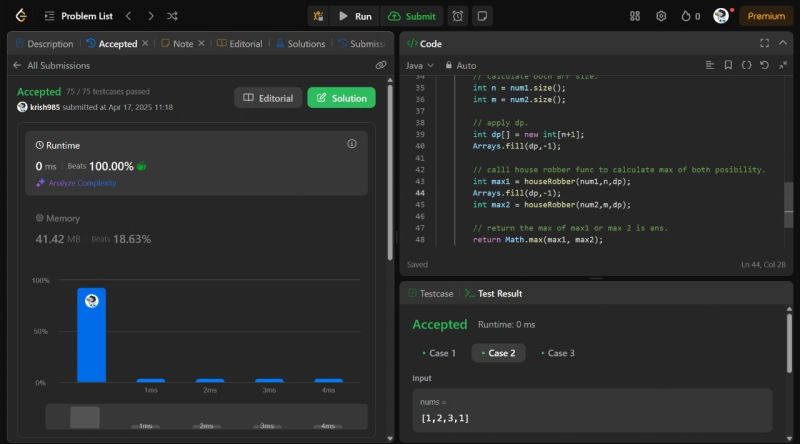Viewport: 800px width, 444px height.
Task: Pick a random problem with shuffle icon
Action: coord(172,16)
